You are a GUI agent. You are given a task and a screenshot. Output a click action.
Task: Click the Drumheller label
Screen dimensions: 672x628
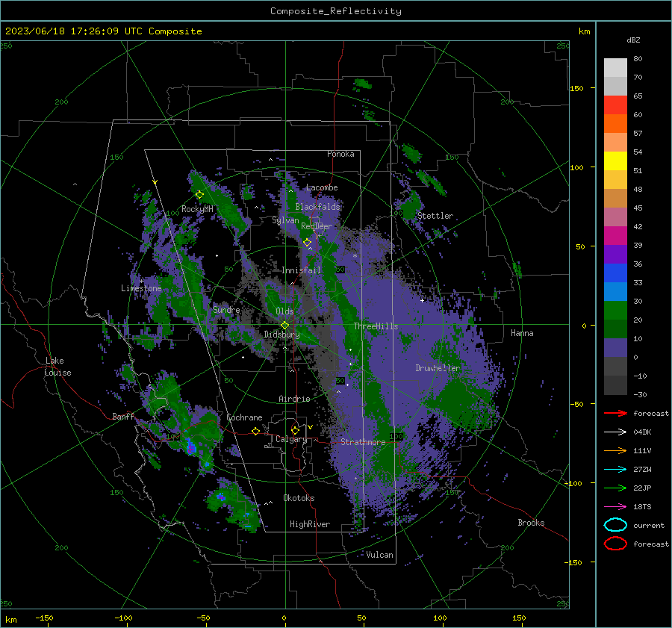[x=438, y=368]
